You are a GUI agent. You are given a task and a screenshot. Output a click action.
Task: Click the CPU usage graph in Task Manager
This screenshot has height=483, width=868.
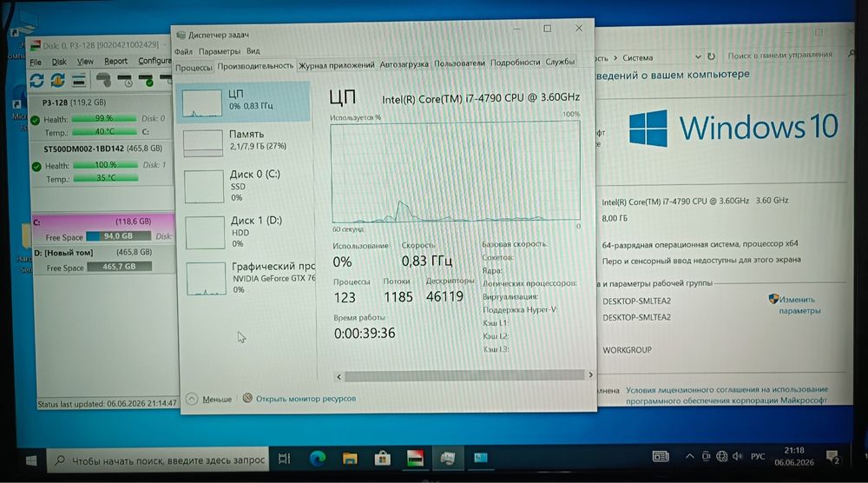coord(456,172)
